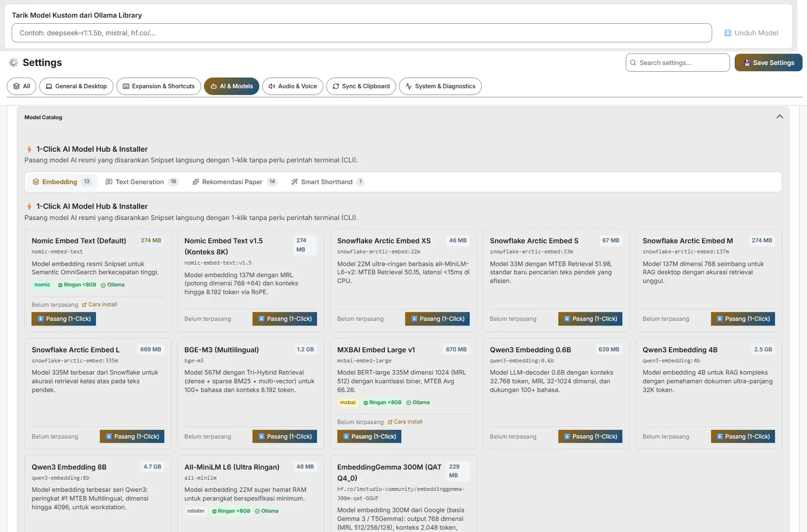807x532 pixels.
Task: Collapse the Model Catalog section chevron
Action: pyautogui.click(x=779, y=117)
